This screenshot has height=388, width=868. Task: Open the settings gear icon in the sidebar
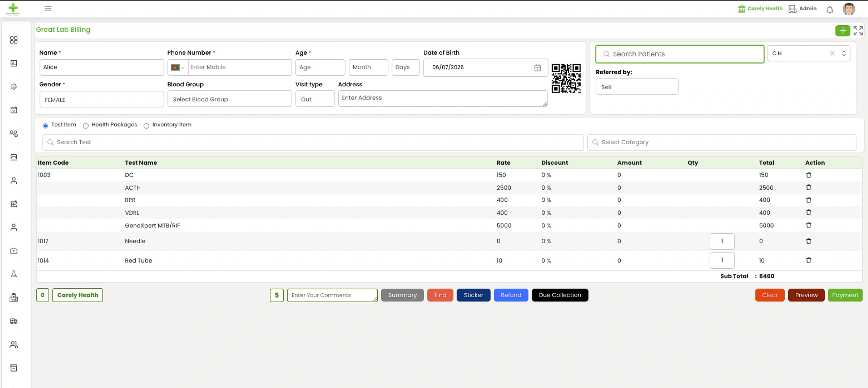pos(14,87)
